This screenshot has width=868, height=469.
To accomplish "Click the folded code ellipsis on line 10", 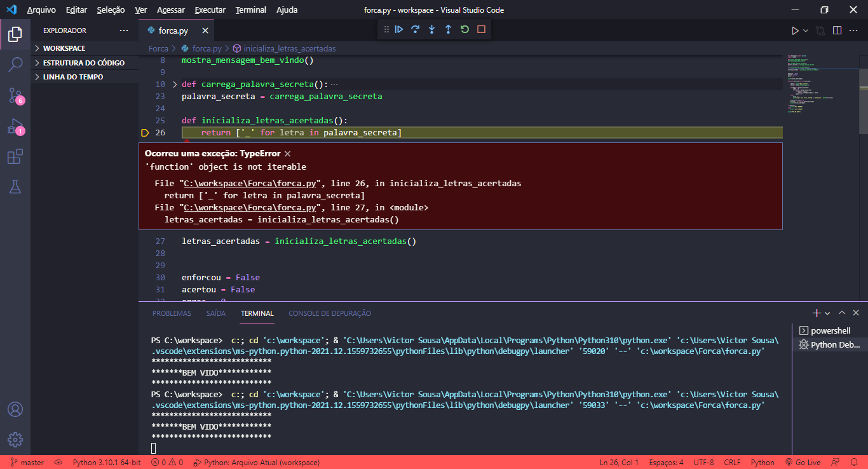I will tap(334, 85).
